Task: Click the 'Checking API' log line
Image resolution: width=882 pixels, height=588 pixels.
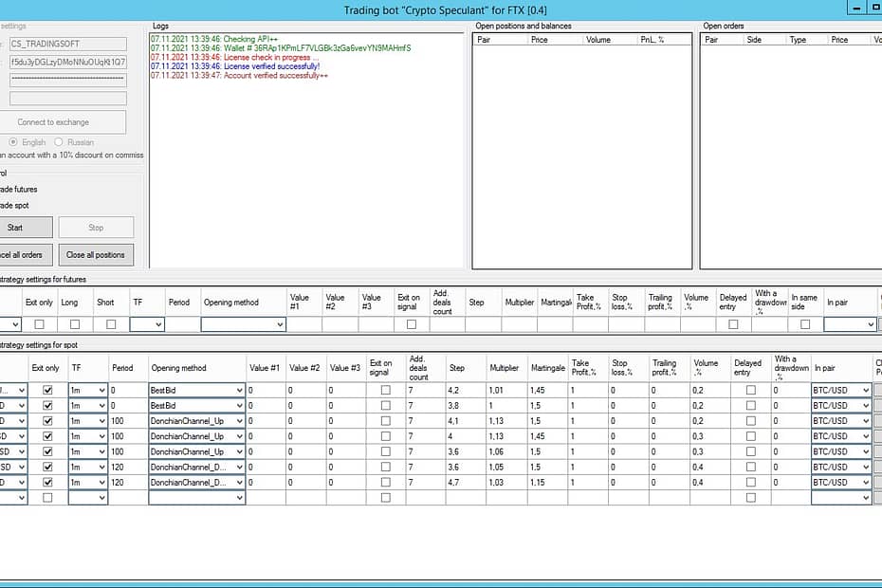Action: pos(214,39)
